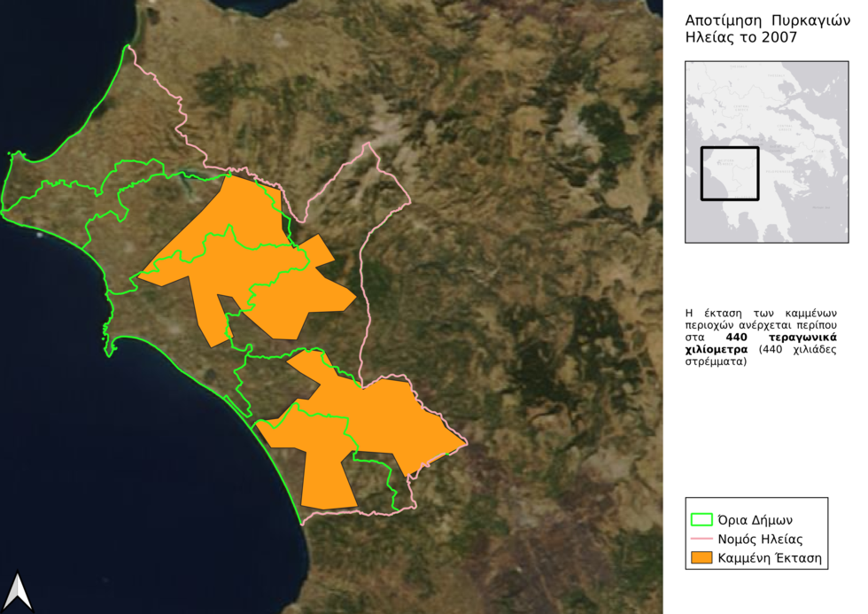Click the green Όρια Δήμων legend swatch
The image size is (868, 614).
[x=701, y=520]
